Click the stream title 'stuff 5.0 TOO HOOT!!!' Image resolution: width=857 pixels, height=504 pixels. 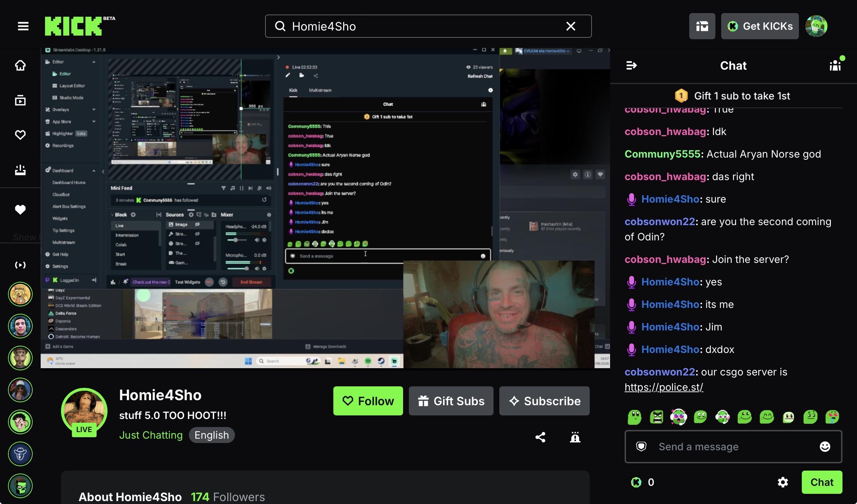pos(173,415)
